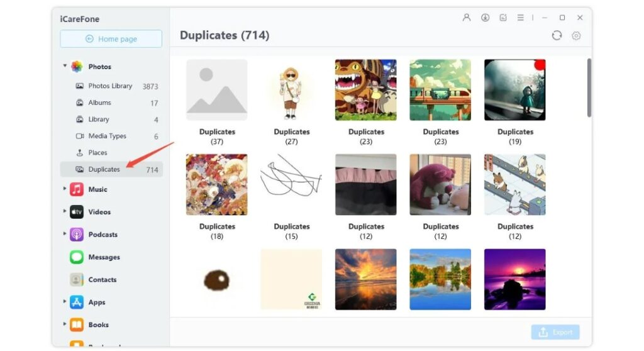
Task: Expand the Music section
Action: pyautogui.click(x=65, y=189)
